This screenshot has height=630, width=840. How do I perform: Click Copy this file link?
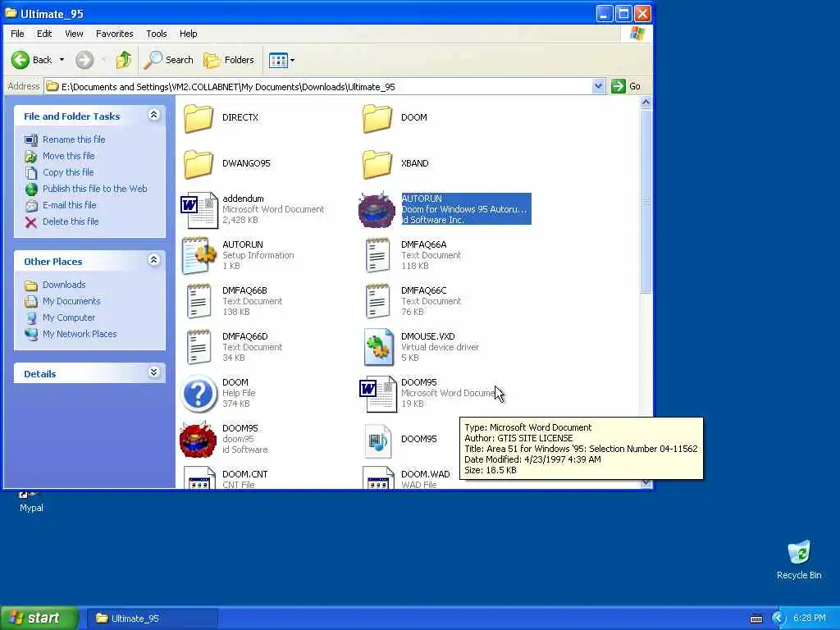pos(68,172)
